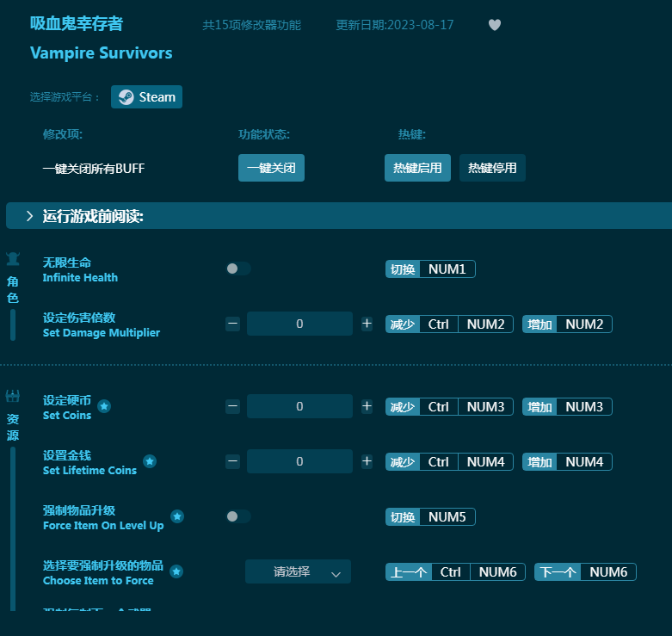Click the character section icon
This screenshot has width=672, height=636.
click(x=13, y=259)
